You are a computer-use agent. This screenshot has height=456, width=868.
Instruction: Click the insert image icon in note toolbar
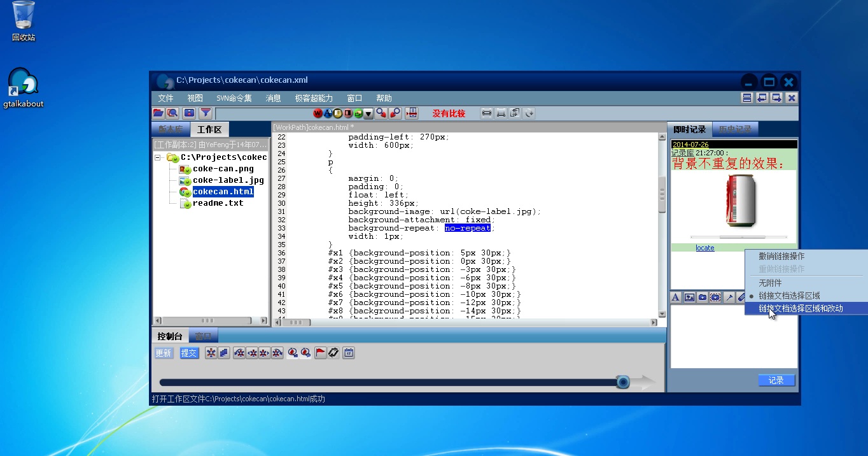(x=689, y=297)
